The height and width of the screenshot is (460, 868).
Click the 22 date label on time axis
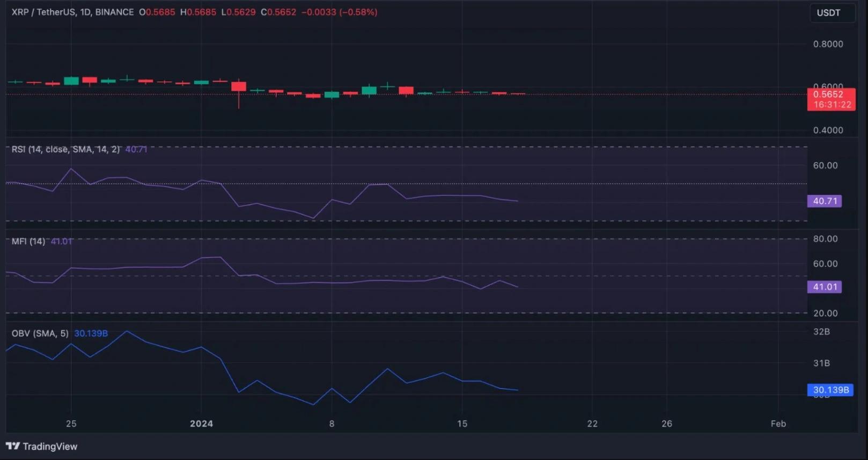click(592, 424)
